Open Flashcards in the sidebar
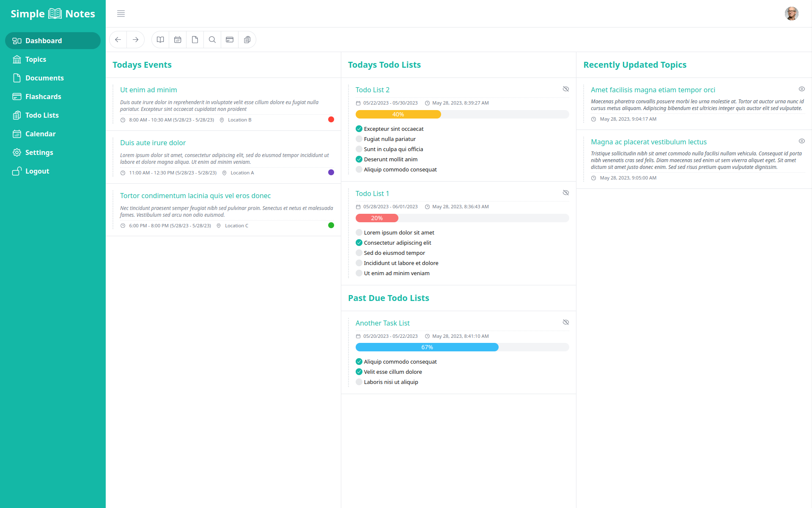This screenshot has width=812, height=508. 43,97
